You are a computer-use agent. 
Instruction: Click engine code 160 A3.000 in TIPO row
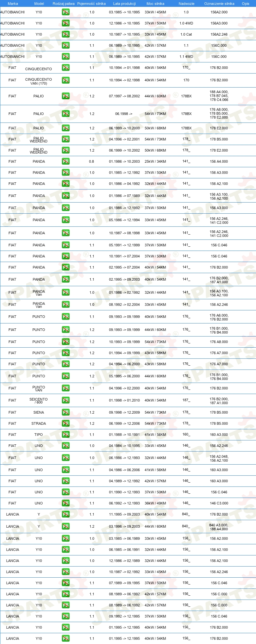pyautogui.click(x=219, y=435)
